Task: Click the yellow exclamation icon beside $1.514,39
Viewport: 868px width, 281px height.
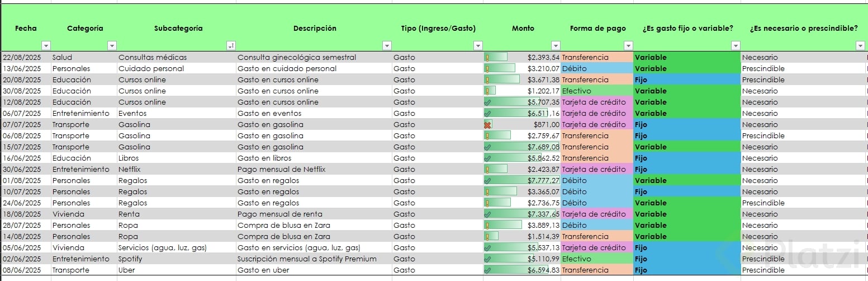Action: point(488,237)
